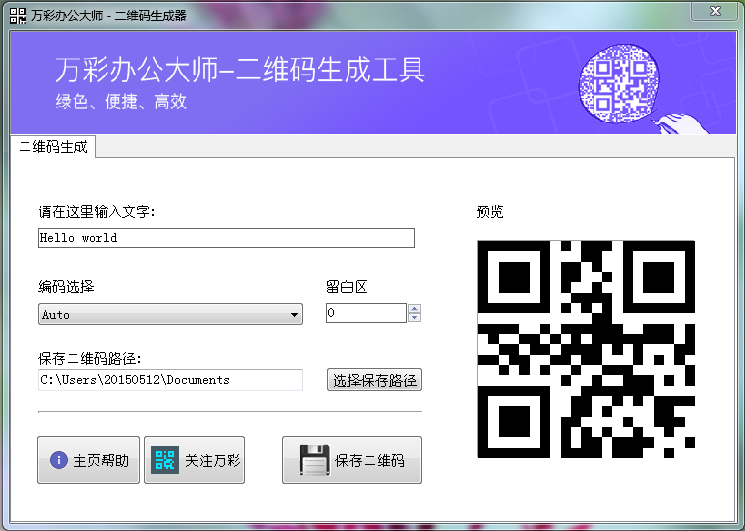This screenshot has width=745, height=531.
Task: Open the 关注万彩 follow button
Action: pos(194,460)
